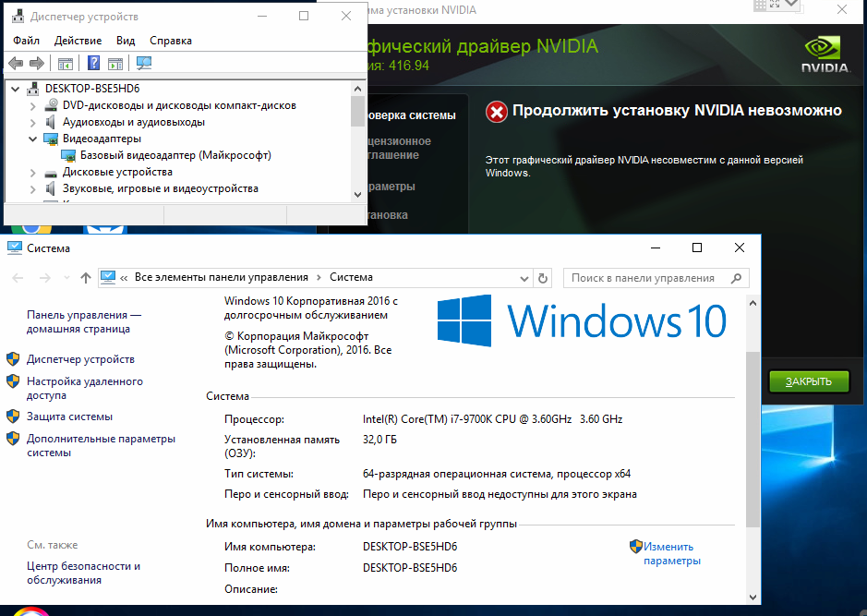The image size is (867, 616).
Task: Click the search magnifier icon in Система
Action: click(x=736, y=278)
